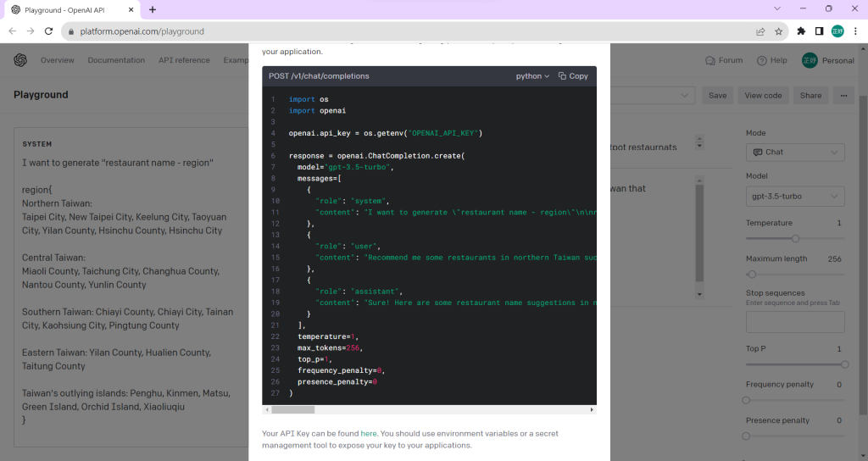
Task: Click the Share button
Action: pos(810,95)
